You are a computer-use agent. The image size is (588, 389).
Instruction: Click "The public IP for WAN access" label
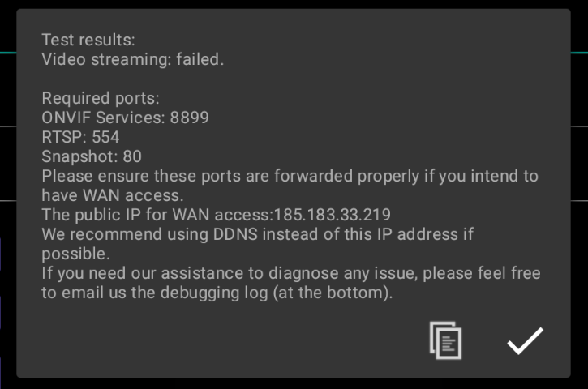coord(157,215)
